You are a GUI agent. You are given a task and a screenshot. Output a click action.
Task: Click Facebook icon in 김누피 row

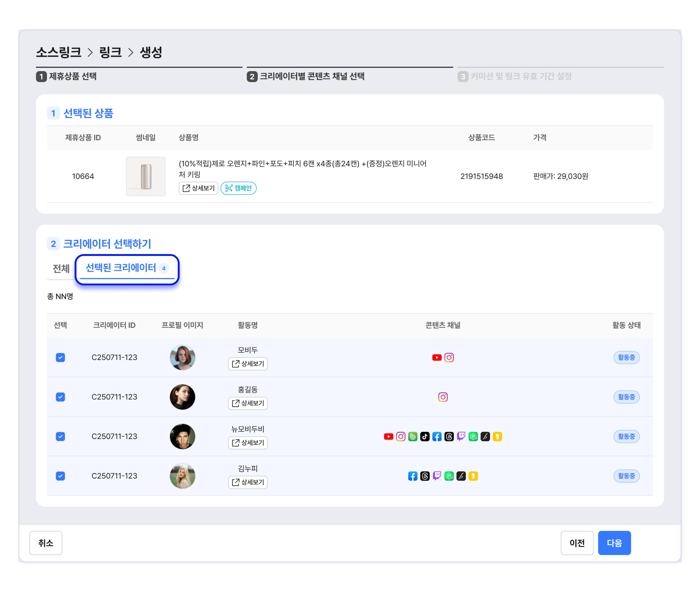412,476
